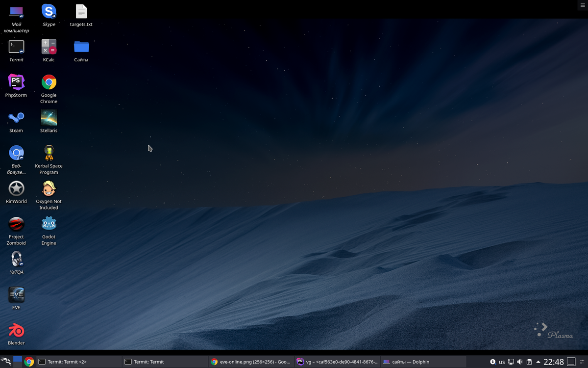Open the YaTQA headset icon
Viewport: 588px width, 368px height.
16,263
